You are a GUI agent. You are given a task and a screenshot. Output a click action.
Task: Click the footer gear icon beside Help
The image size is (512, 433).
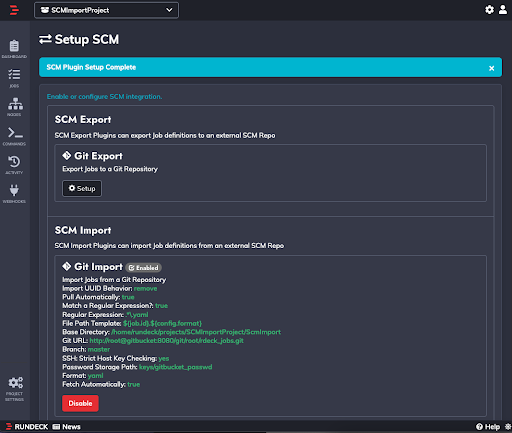[x=508, y=427]
